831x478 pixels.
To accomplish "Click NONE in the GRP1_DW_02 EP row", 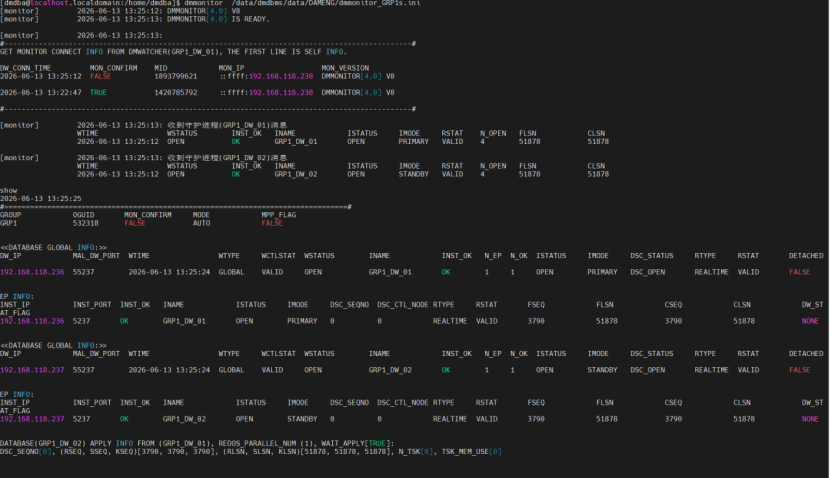I will (810, 419).
